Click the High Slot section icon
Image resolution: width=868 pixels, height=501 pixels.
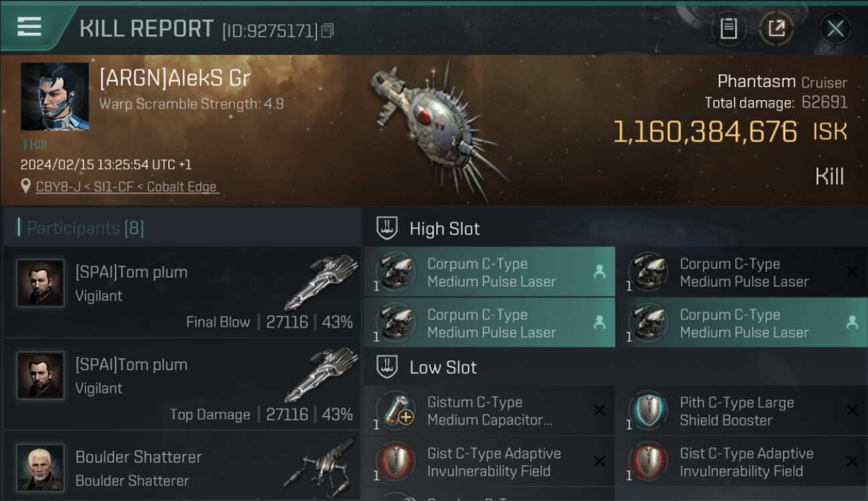point(387,228)
